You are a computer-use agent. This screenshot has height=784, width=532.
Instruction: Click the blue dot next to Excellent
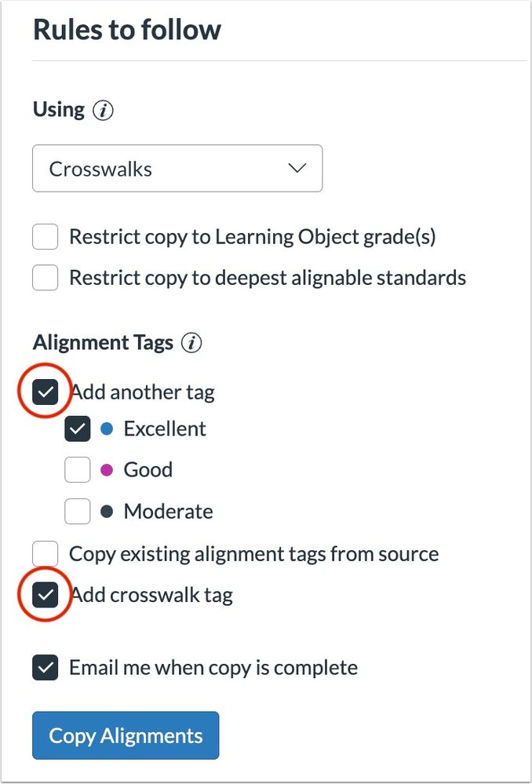click(x=107, y=429)
